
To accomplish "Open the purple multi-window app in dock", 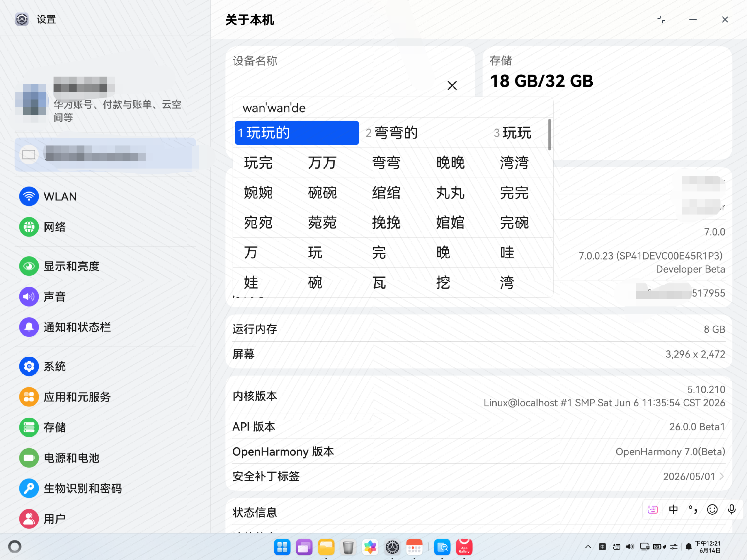I will (x=304, y=547).
